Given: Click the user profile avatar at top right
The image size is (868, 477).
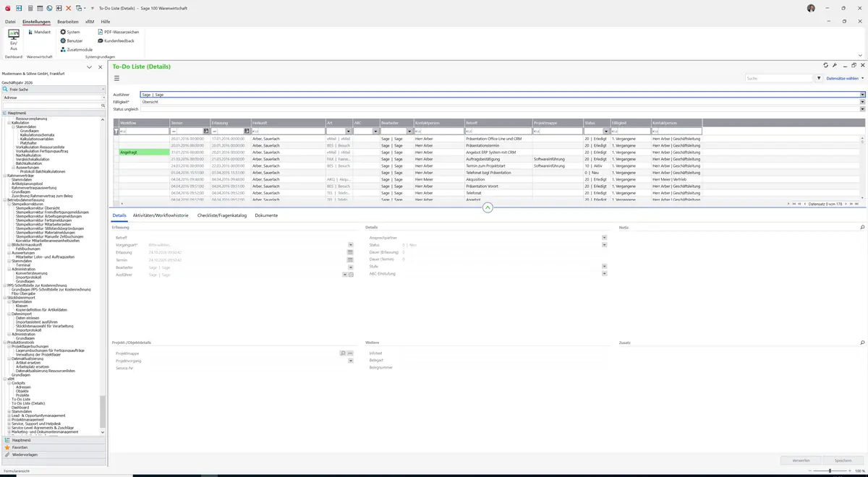Looking at the screenshot, I should [811, 8].
